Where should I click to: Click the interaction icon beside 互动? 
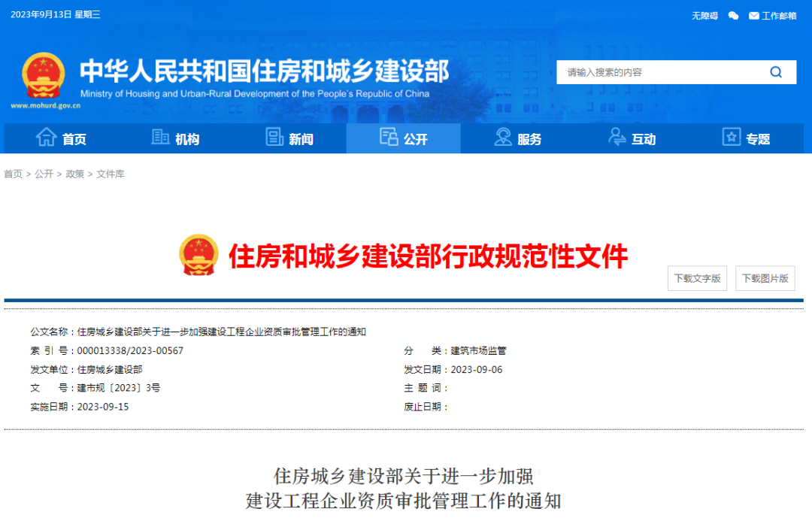click(617, 137)
